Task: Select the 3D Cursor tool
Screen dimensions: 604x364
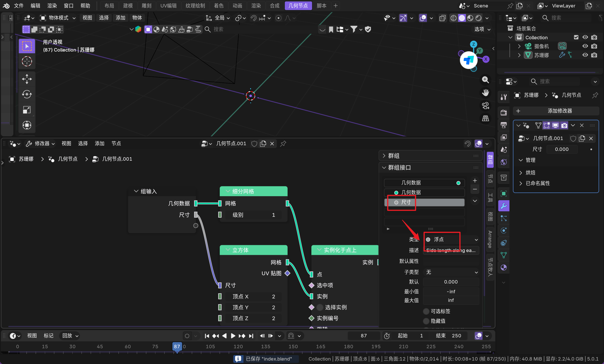Action: (27, 61)
